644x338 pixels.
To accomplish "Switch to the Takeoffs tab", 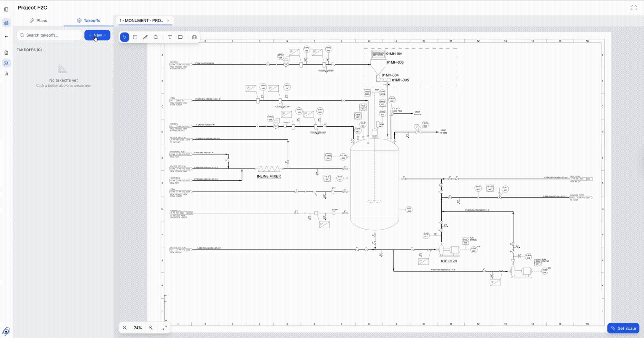I will 89,20.
